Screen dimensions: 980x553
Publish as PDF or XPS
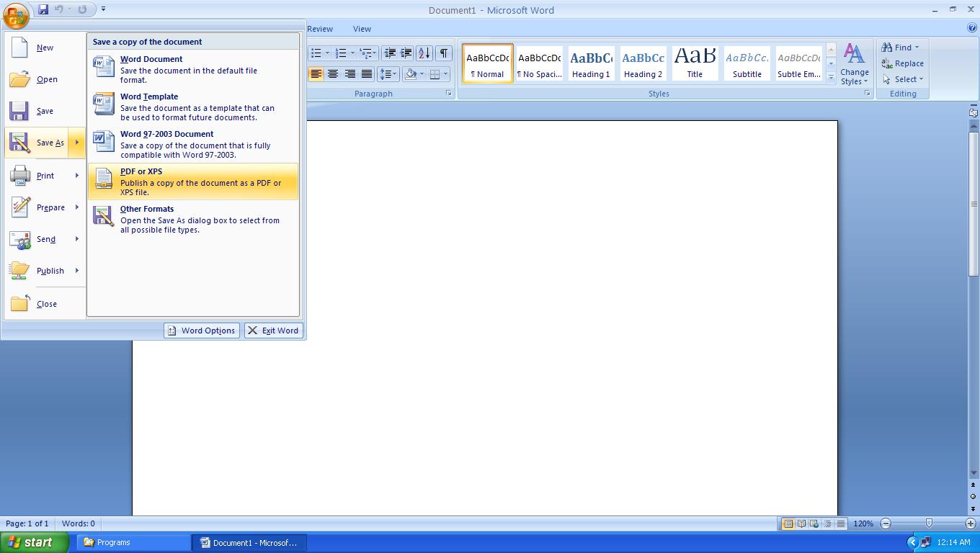tap(193, 181)
